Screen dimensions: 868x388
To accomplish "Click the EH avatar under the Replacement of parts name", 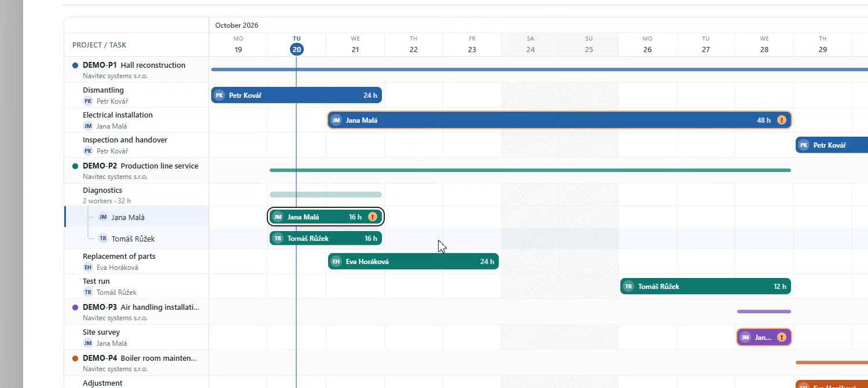I will pos(88,268).
